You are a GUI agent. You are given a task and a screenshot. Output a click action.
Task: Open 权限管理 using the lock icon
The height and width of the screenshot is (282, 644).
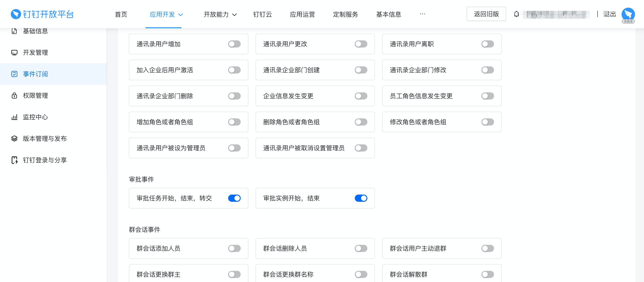coord(14,95)
